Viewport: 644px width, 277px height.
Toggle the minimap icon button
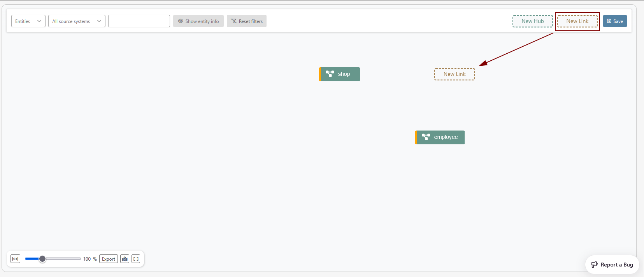(125, 259)
